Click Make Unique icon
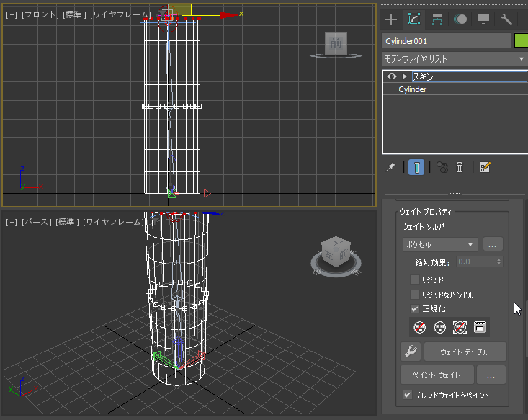This screenshot has height=420, width=528. tap(442, 167)
